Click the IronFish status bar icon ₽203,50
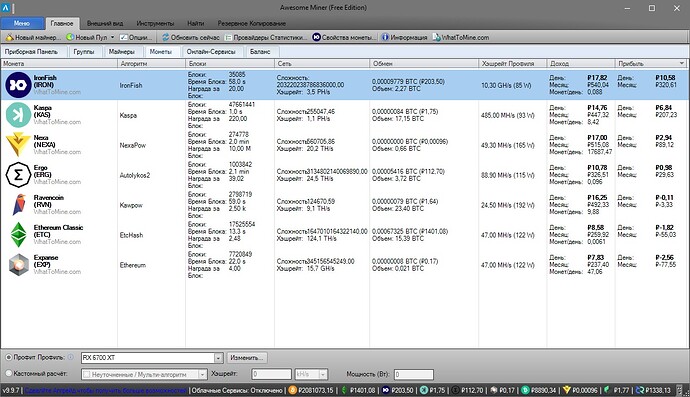This screenshot has width=690, height=397. pos(386,390)
